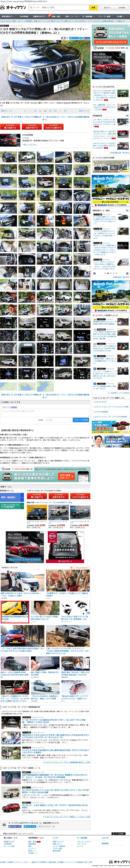Share the article via the Twitter button

tap(74, 38)
